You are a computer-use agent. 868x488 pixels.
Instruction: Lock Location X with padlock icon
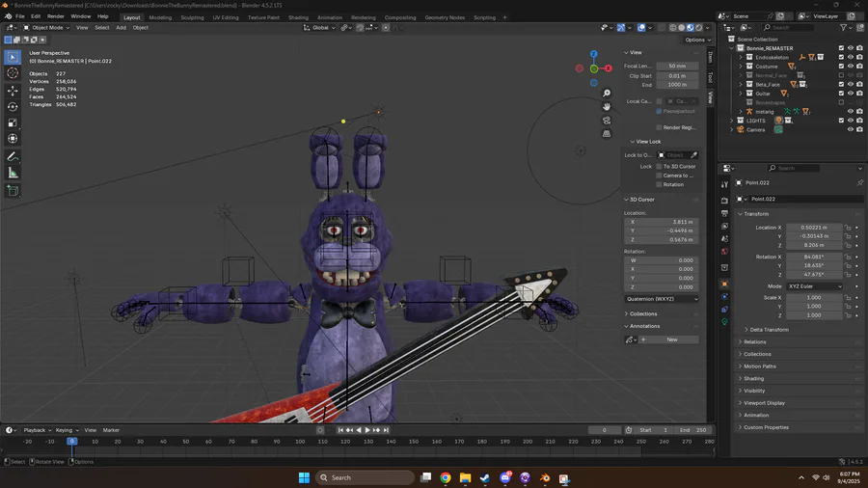[x=848, y=228]
